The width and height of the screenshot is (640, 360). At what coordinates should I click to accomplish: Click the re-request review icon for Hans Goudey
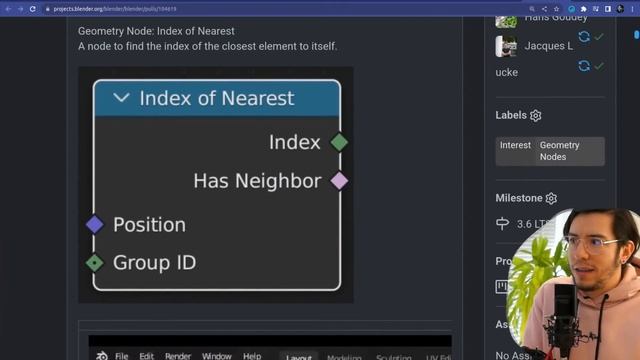tap(584, 36)
